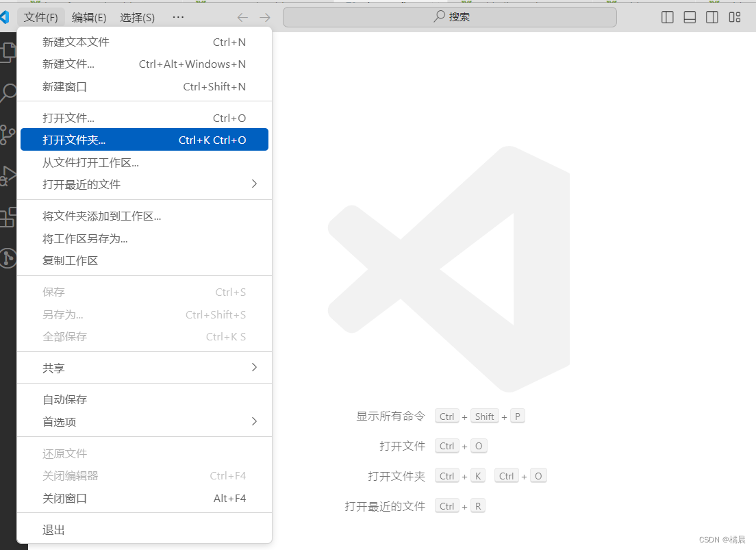The width and height of the screenshot is (756, 550).
Task: Click the disabled 保存 entry
Action: coord(144,292)
